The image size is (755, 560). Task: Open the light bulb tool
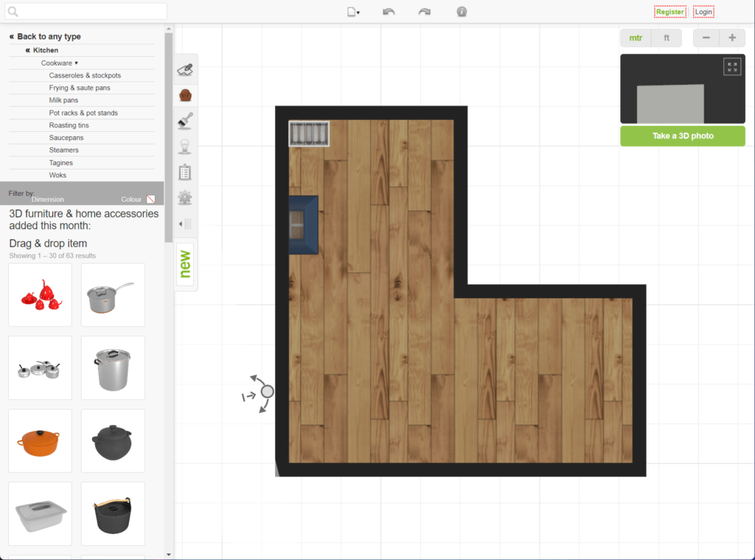[x=185, y=147]
